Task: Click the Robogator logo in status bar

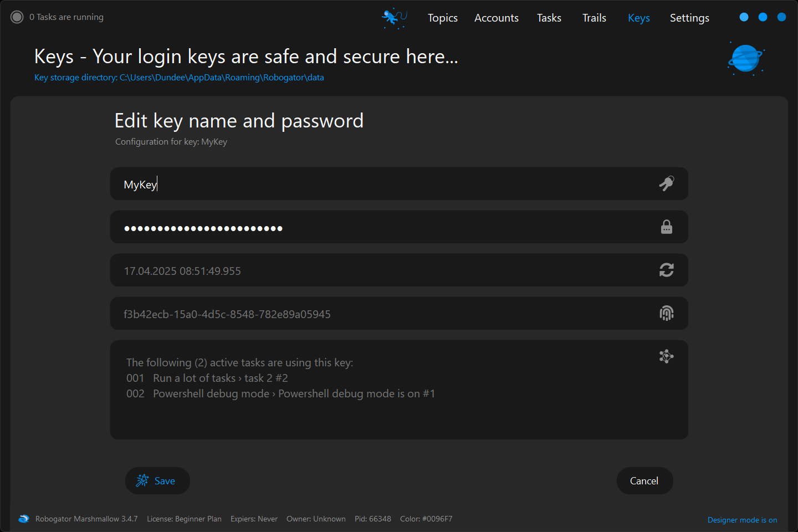Action: [23, 519]
